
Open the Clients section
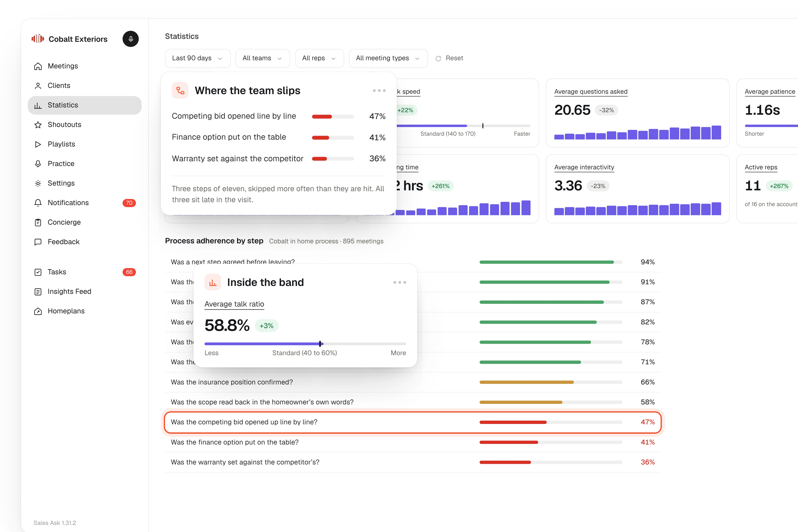[85, 85]
